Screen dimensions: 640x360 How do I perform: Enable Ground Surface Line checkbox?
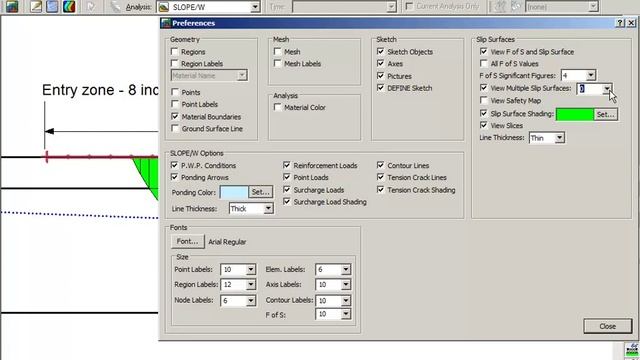click(175, 129)
